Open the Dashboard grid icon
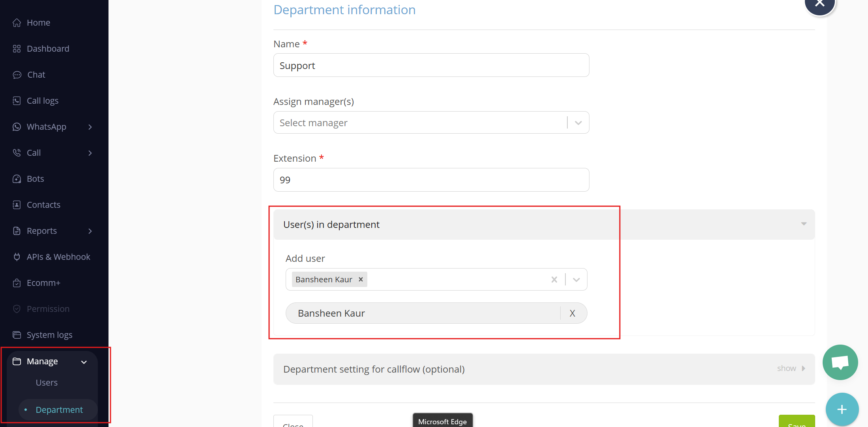The width and height of the screenshot is (868, 427). tap(17, 49)
